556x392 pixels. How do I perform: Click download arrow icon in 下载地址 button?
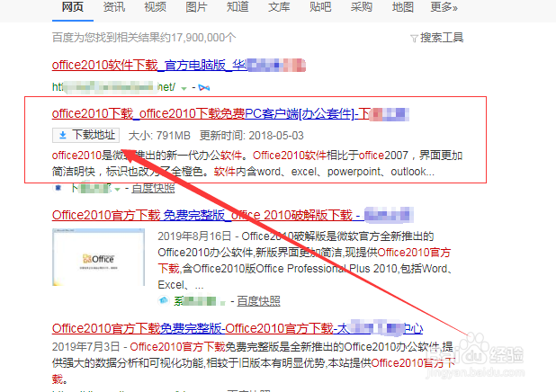pyautogui.click(x=63, y=136)
